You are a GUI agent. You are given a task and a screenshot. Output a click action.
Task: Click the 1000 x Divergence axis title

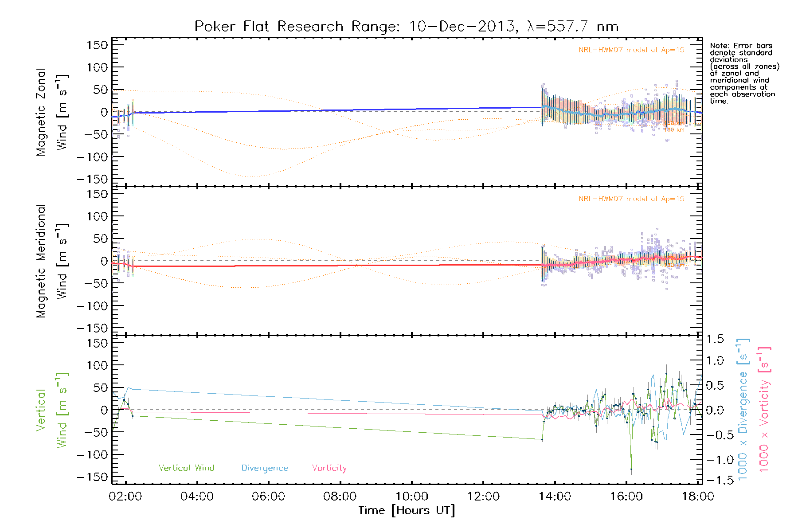[743, 410]
